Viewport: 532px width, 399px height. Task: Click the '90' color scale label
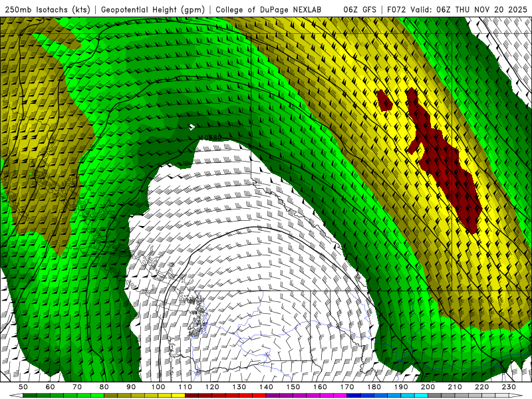click(x=131, y=387)
